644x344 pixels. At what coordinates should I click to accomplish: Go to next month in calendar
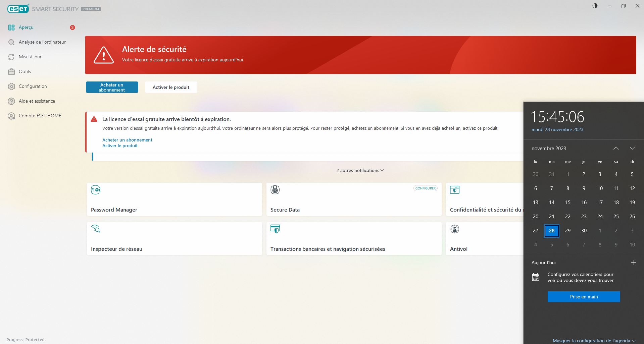[x=632, y=148]
